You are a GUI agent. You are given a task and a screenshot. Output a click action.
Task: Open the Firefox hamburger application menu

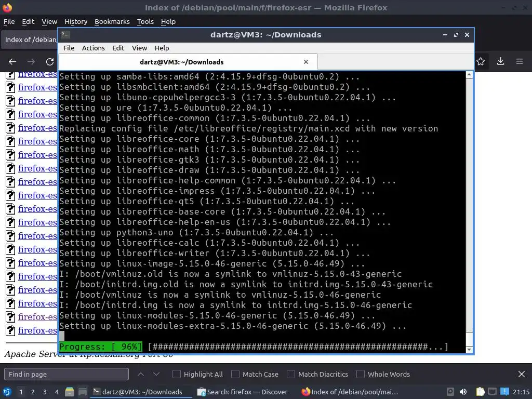520,61
